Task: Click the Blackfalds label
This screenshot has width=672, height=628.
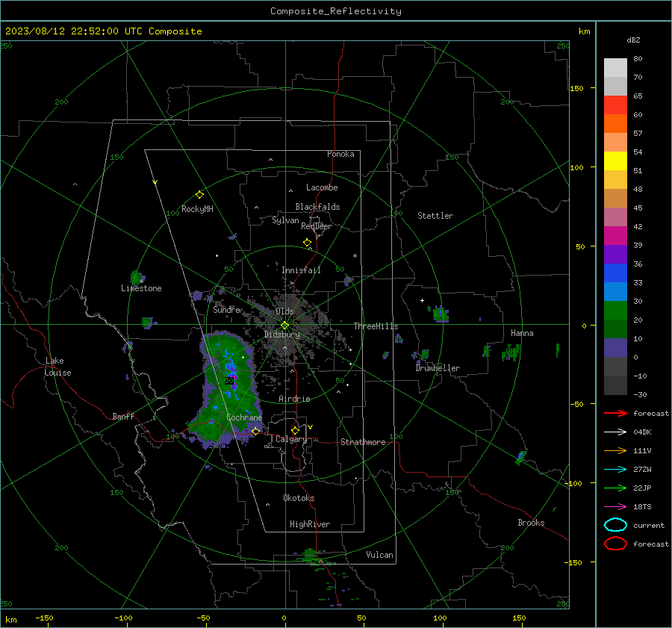Action: pyautogui.click(x=317, y=207)
